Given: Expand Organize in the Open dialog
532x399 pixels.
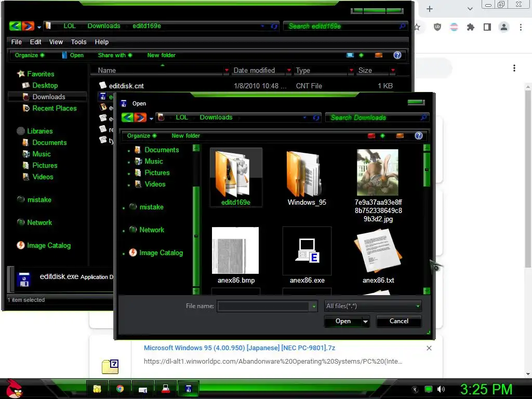Looking at the screenshot, I should click(141, 136).
